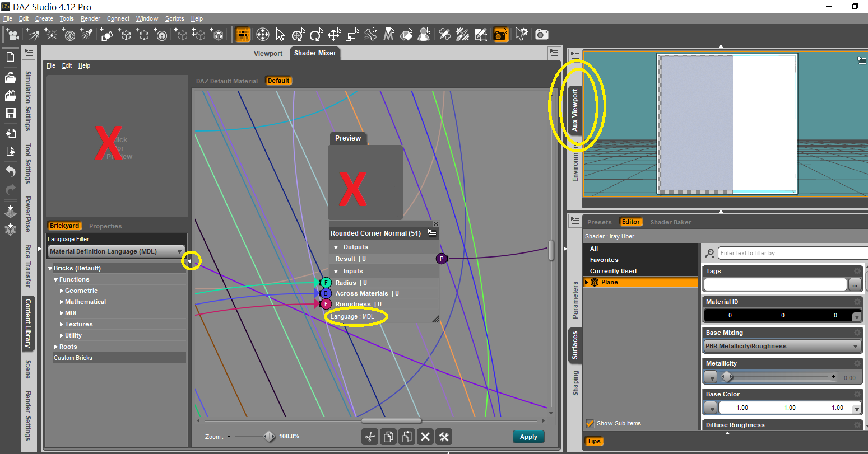Image resolution: width=868 pixels, height=454 pixels.
Task: Paste bricks using the clipboard icon
Action: (x=406, y=437)
